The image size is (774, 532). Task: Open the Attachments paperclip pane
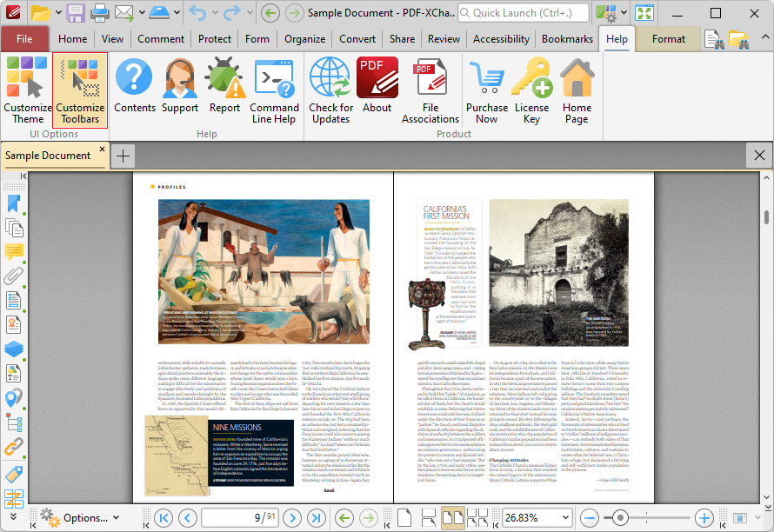tap(14, 276)
